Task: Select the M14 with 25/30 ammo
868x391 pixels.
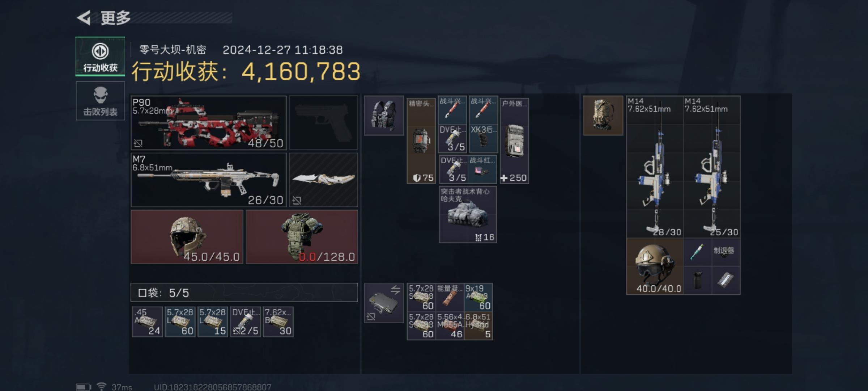Action: click(712, 167)
